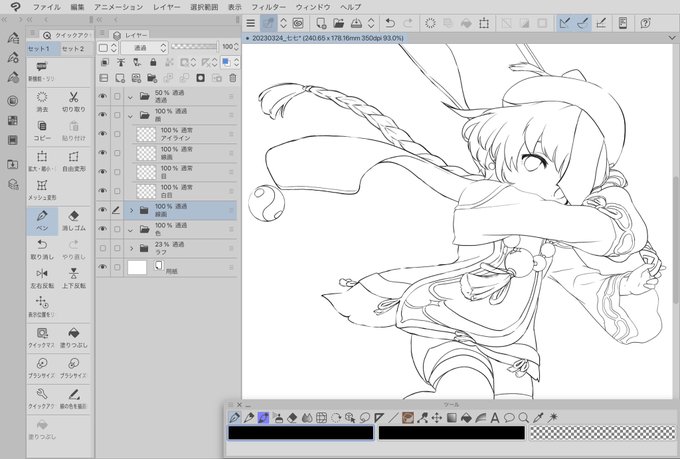The width and height of the screenshot is (680, 459).
Task: Collapse the 色 folder chevron
Action: (131, 230)
